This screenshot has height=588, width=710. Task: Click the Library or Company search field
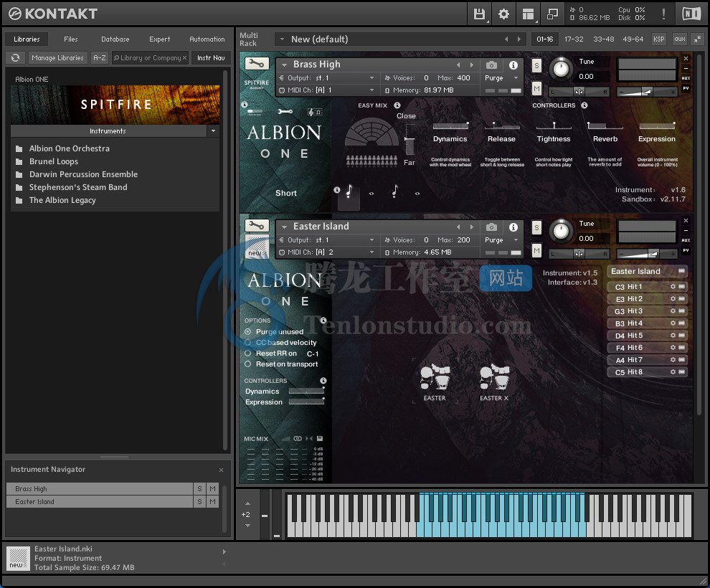[151, 58]
